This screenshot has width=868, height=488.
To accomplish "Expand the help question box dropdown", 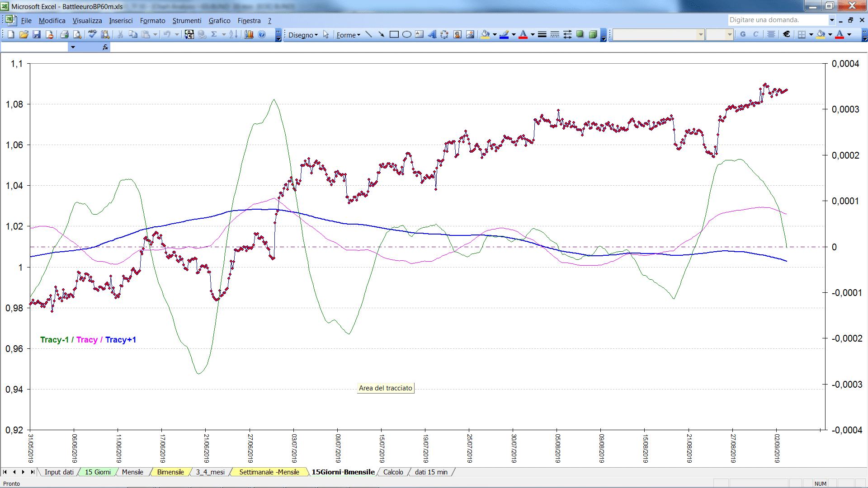I will 831,20.
